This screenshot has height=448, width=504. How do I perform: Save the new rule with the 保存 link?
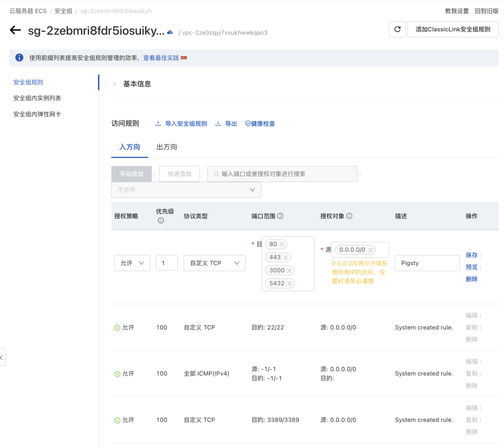[471, 255]
